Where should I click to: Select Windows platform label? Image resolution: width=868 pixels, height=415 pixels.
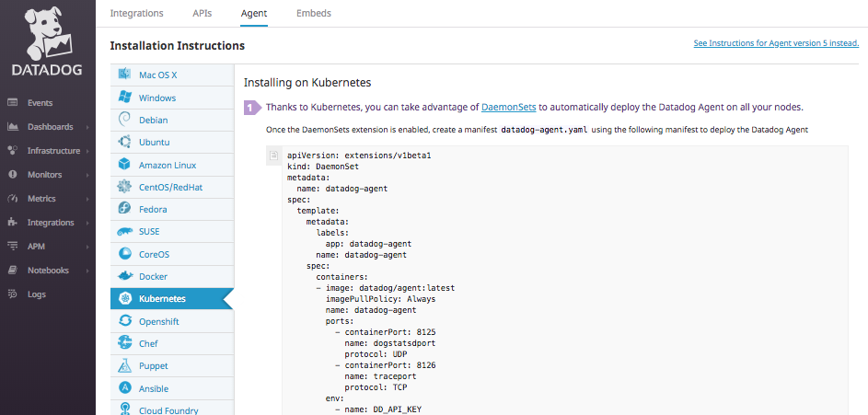pyautogui.click(x=157, y=98)
